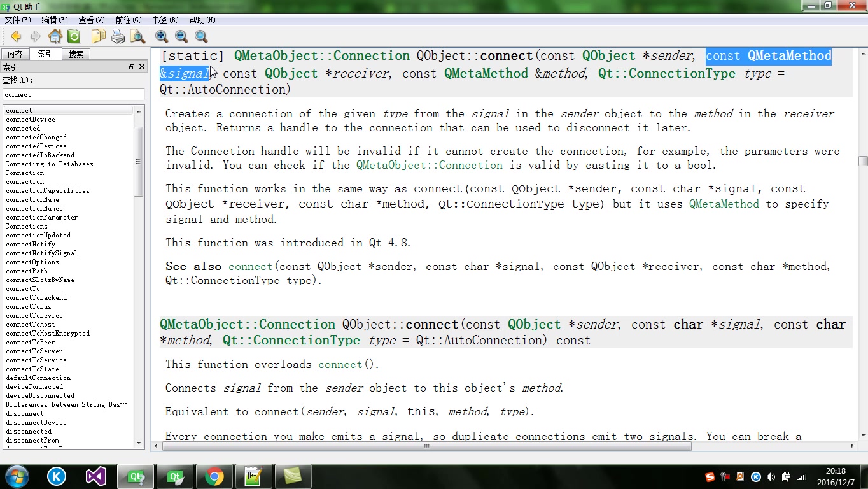Open the 前往(G) menu
This screenshot has height=489, width=868.
[x=129, y=20]
